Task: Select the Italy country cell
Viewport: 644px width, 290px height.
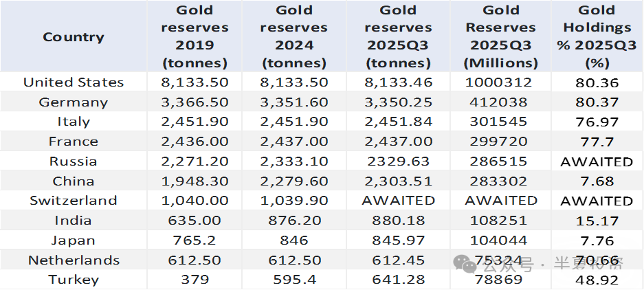Action: pyautogui.click(x=74, y=122)
